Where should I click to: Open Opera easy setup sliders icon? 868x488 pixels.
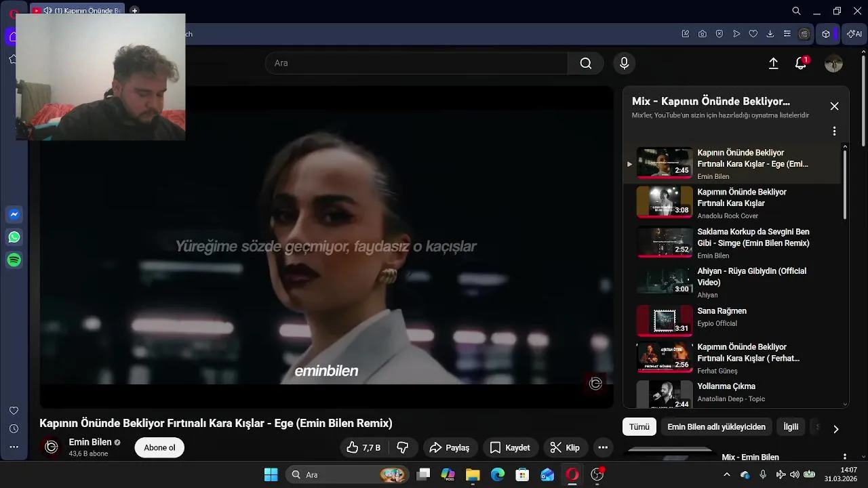point(787,34)
